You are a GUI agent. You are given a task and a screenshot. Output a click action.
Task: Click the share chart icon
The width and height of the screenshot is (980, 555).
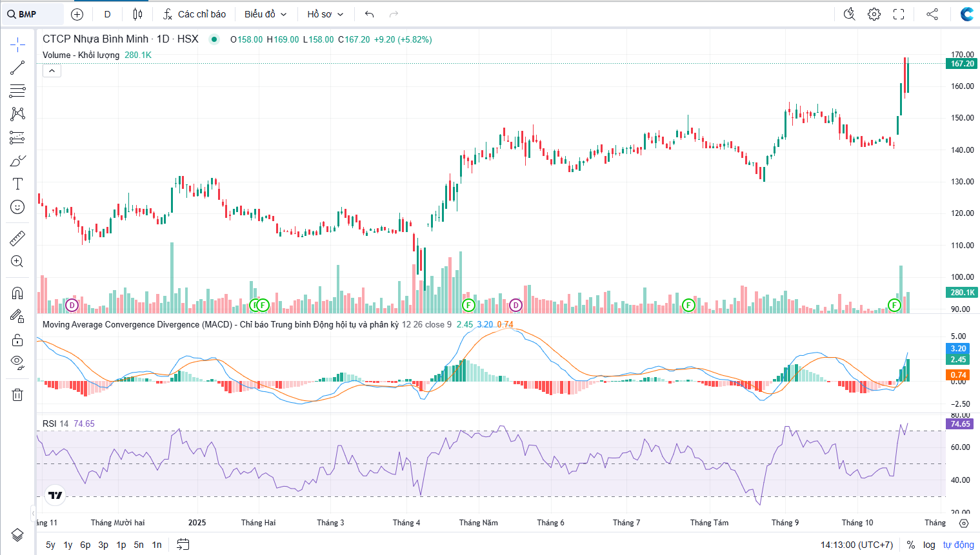pyautogui.click(x=932, y=14)
